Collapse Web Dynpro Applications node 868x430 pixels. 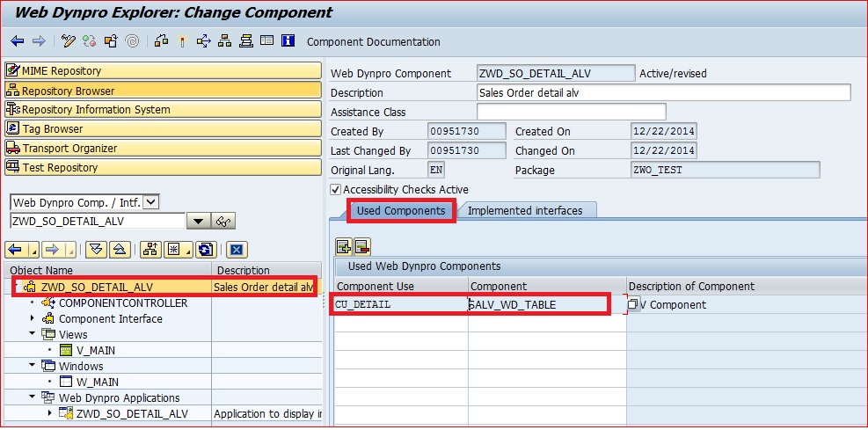32,397
